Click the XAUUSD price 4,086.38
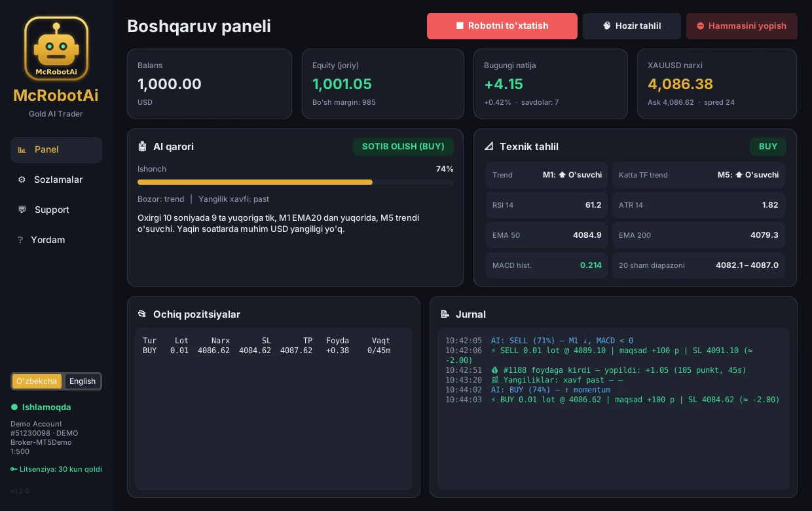The width and height of the screenshot is (812, 511). (x=680, y=84)
